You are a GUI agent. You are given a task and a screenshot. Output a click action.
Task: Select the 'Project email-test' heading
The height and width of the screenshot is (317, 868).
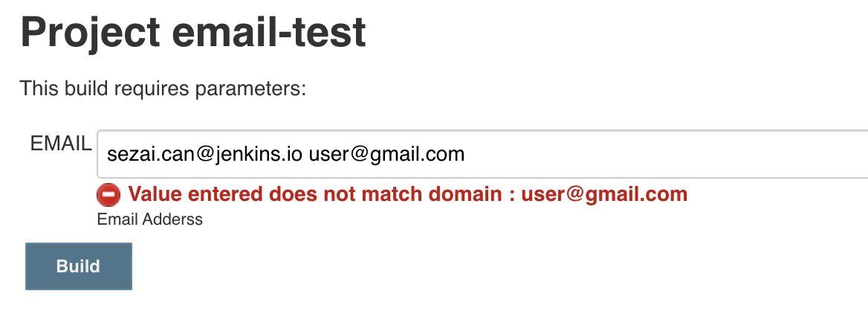[x=193, y=32]
